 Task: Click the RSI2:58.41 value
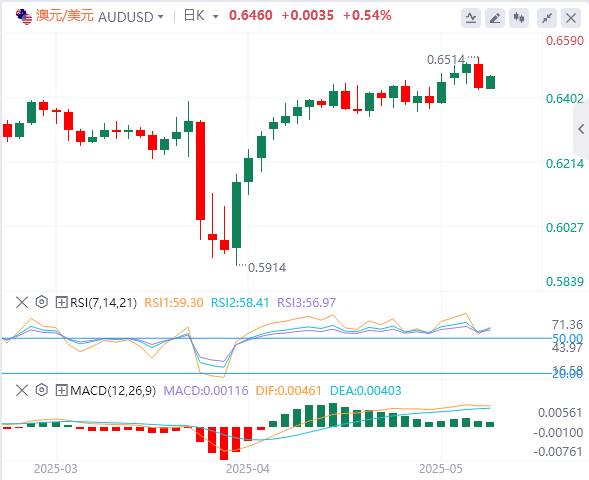240,303
